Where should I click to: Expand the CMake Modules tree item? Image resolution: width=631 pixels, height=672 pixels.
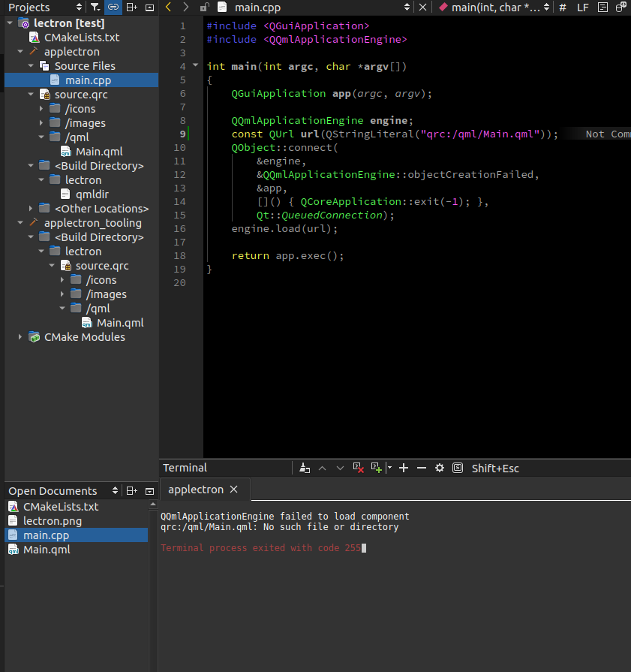click(x=18, y=336)
